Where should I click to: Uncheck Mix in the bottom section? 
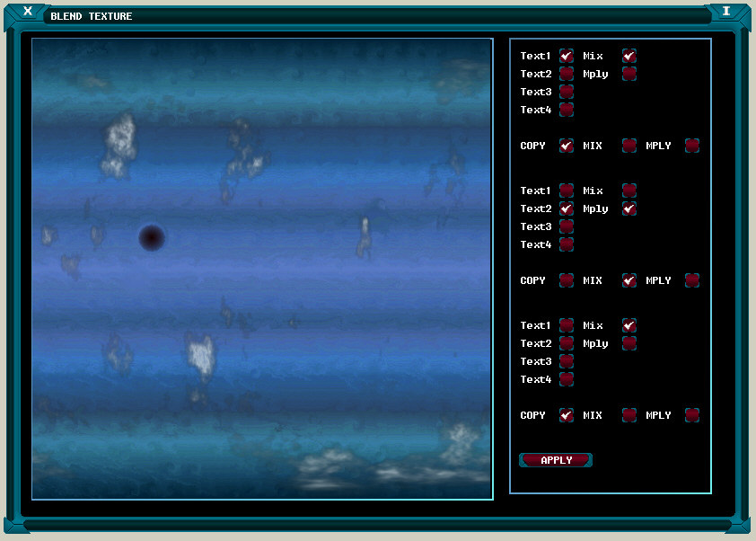[x=629, y=325]
